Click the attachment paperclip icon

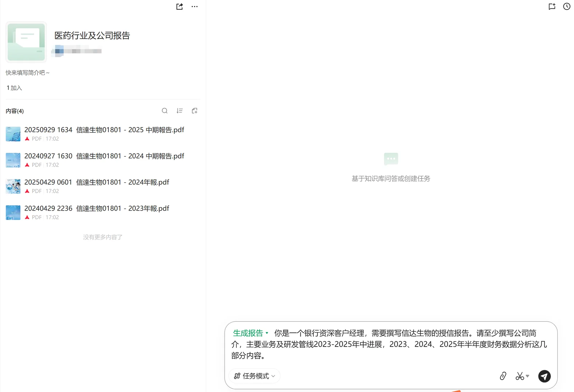pos(503,376)
